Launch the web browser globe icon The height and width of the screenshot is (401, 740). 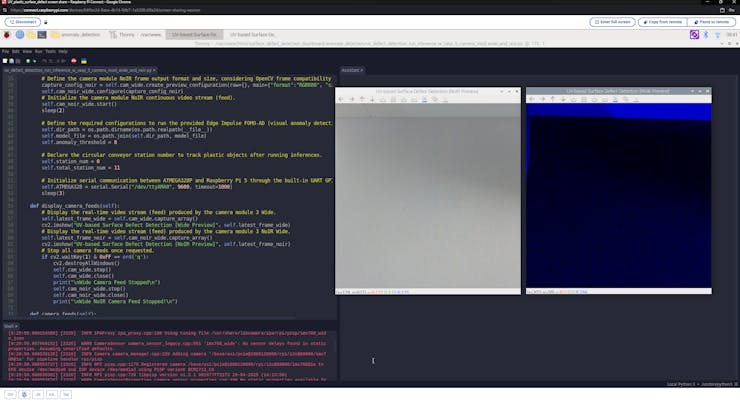coord(20,35)
